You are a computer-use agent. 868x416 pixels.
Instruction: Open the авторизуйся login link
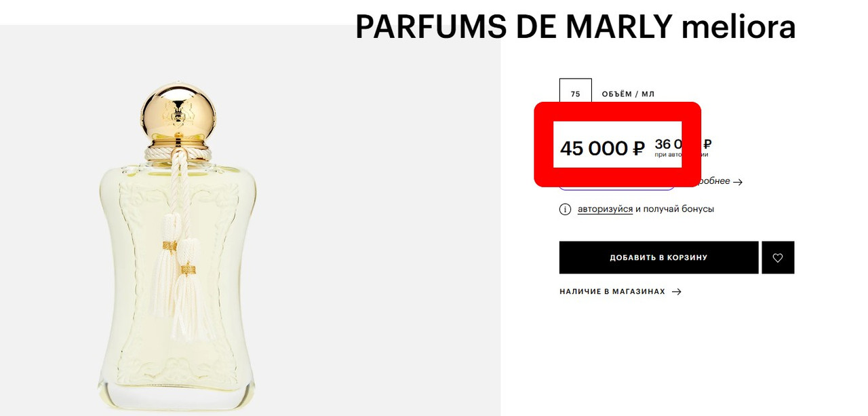(x=605, y=209)
